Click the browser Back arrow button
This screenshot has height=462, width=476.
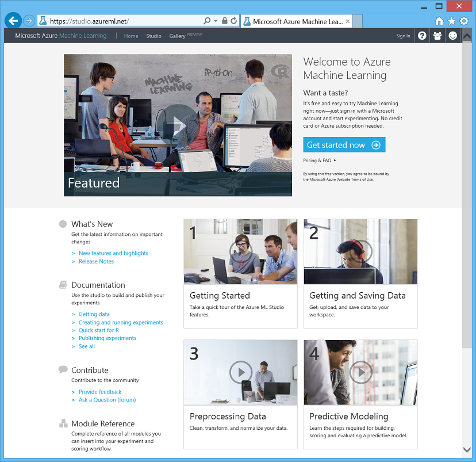click(13, 21)
